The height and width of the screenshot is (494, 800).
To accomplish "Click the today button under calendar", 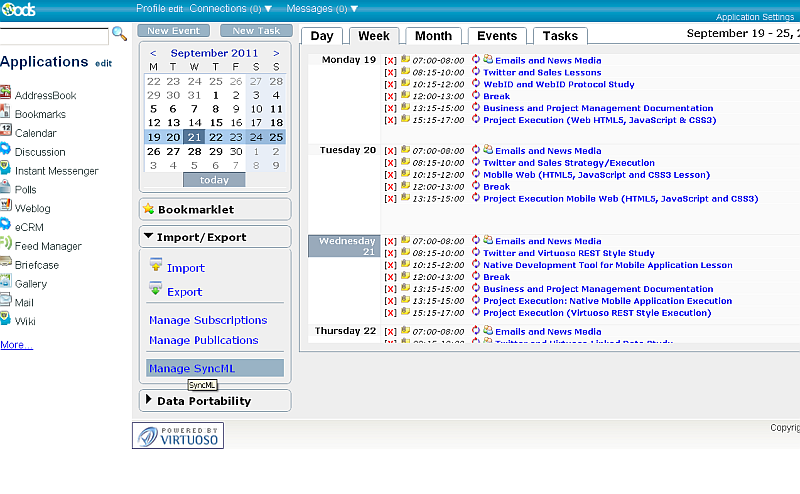I will [214, 180].
